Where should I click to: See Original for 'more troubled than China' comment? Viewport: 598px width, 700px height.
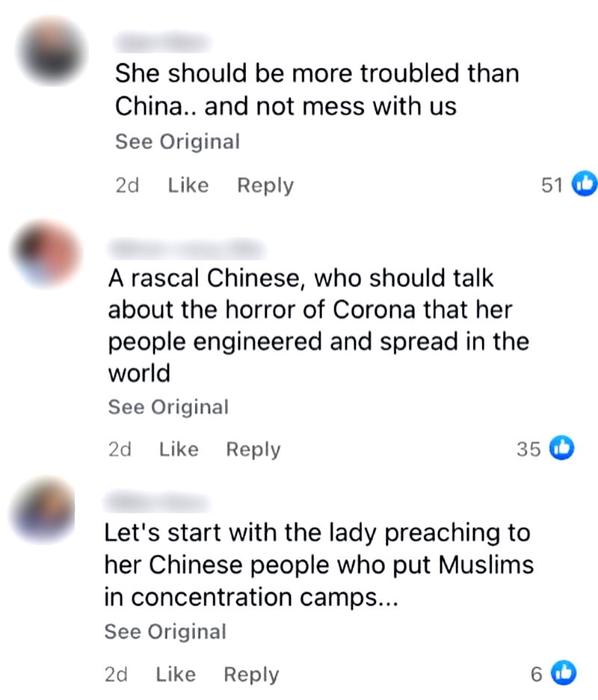(x=178, y=141)
